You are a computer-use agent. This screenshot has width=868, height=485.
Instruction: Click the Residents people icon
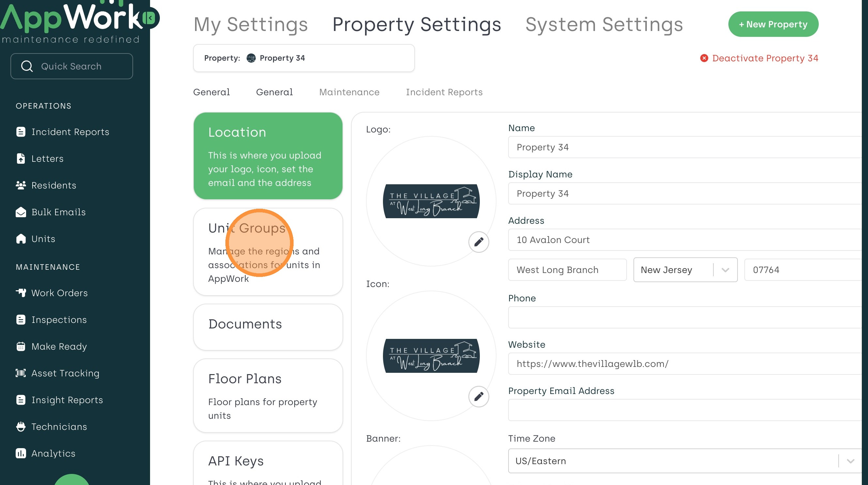tap(21, 185)
